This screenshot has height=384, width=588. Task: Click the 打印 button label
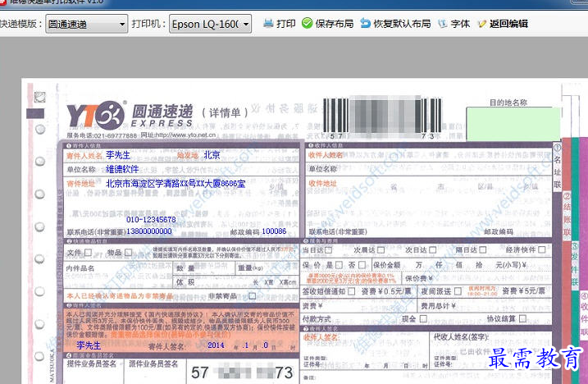pos(286,24)
